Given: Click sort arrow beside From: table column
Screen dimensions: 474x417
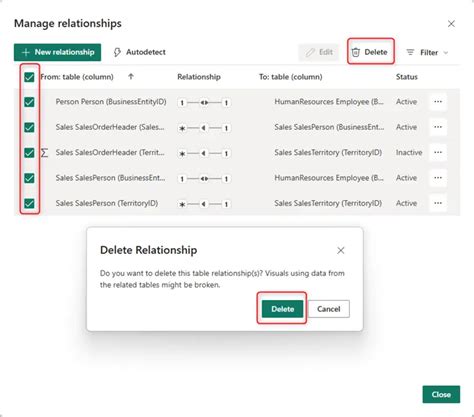Looking at the screenshot, I should pyautogui.click(x=131, y=77).
